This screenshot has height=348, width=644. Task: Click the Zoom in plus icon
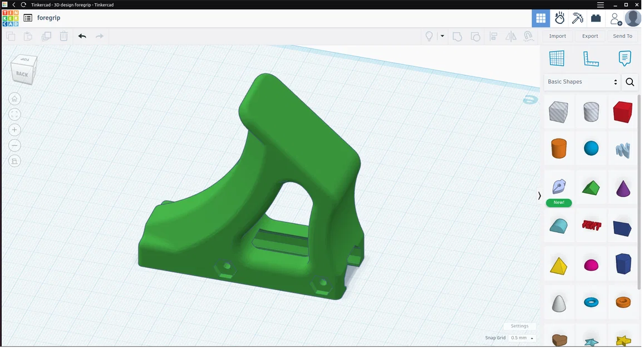14,130
